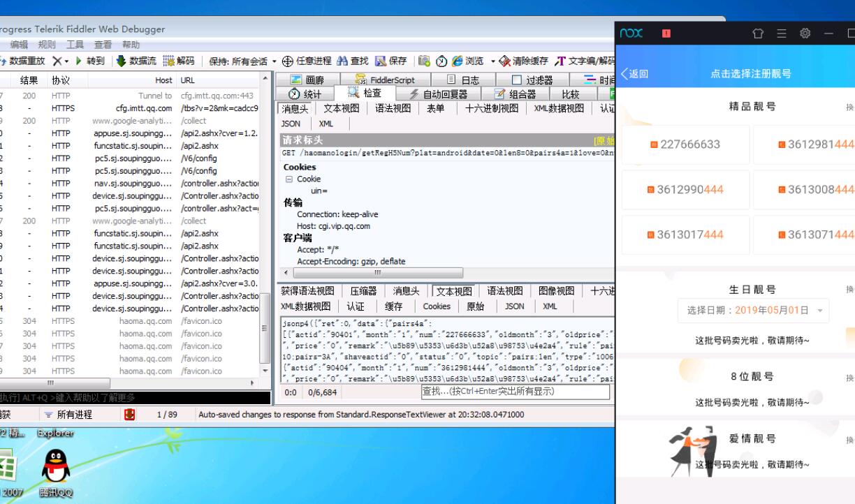The image size is (855, 504).
Task: Select the response 图像视图 tab
Action: pyautogui.click(x=556, y=291)
